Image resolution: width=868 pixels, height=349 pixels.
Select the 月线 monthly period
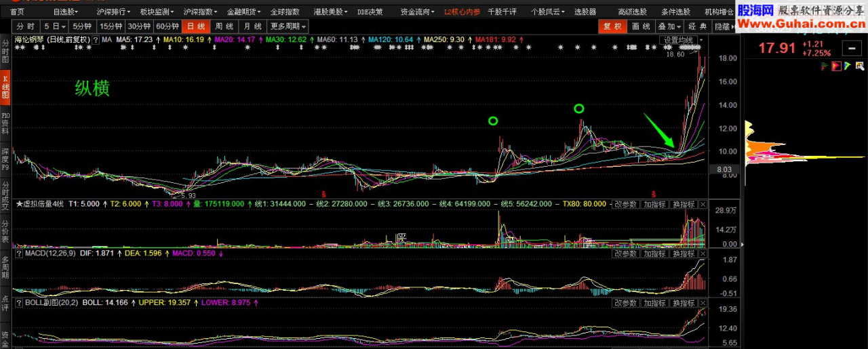pyautogui.click(x=252, y=26)
